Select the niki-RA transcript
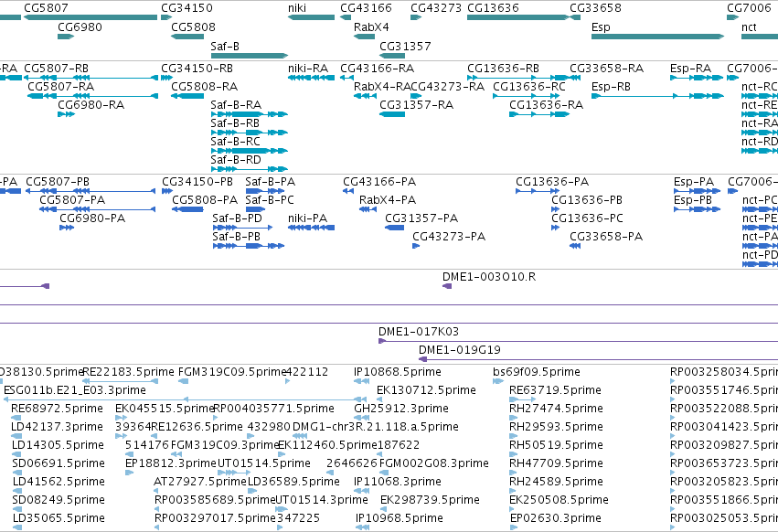 (311, 78)
